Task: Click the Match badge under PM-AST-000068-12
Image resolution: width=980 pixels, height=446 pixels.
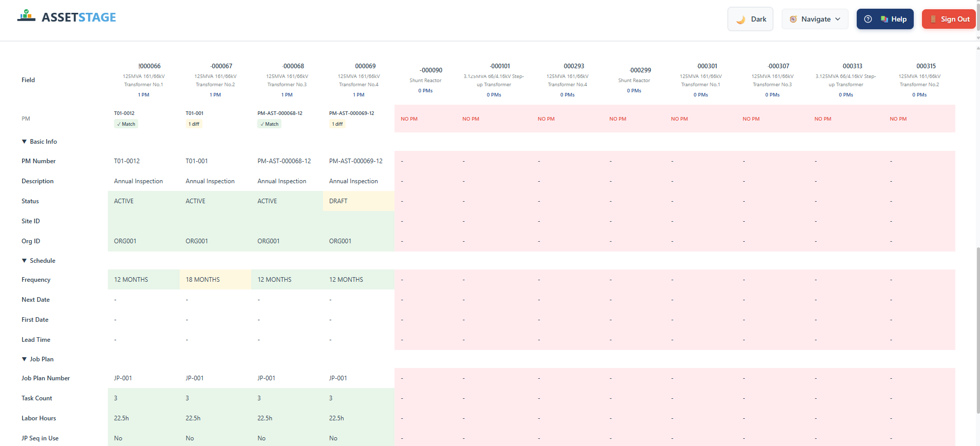Action: coord(269,124)
